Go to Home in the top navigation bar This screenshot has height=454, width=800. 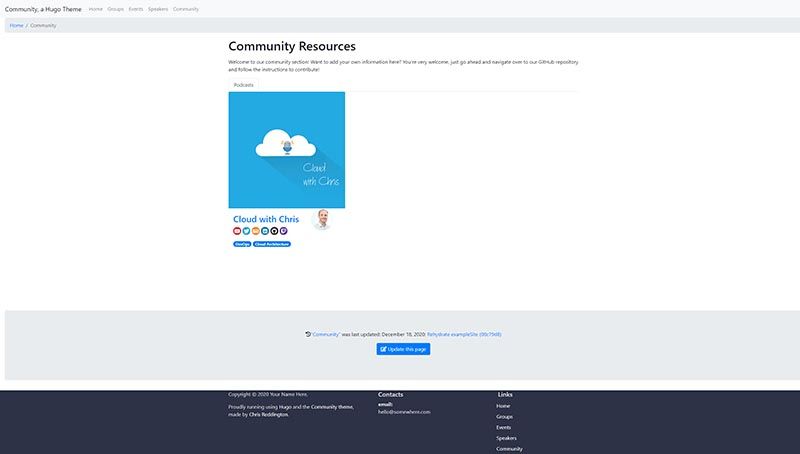pos(95,9)
